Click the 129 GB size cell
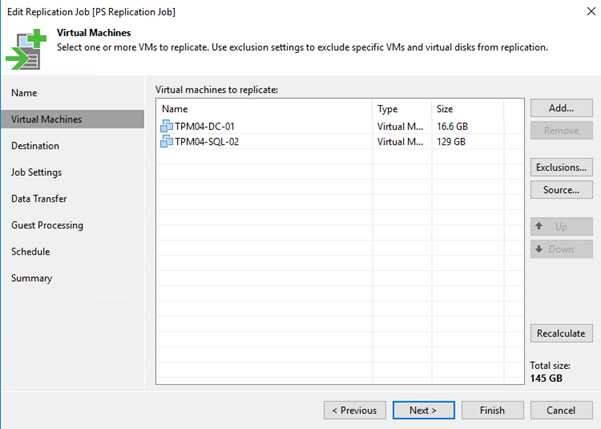 (451, 142)
